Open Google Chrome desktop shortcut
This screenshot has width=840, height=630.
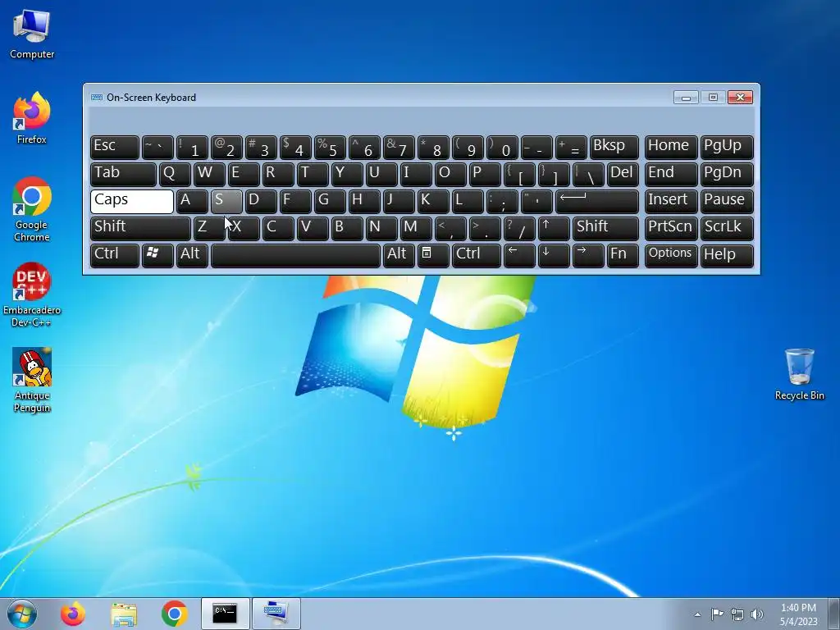[32, 209]
